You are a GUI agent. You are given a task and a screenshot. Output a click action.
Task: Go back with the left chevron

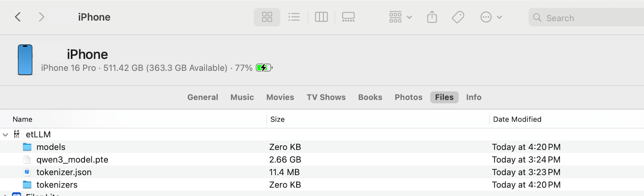pos(18,17)
